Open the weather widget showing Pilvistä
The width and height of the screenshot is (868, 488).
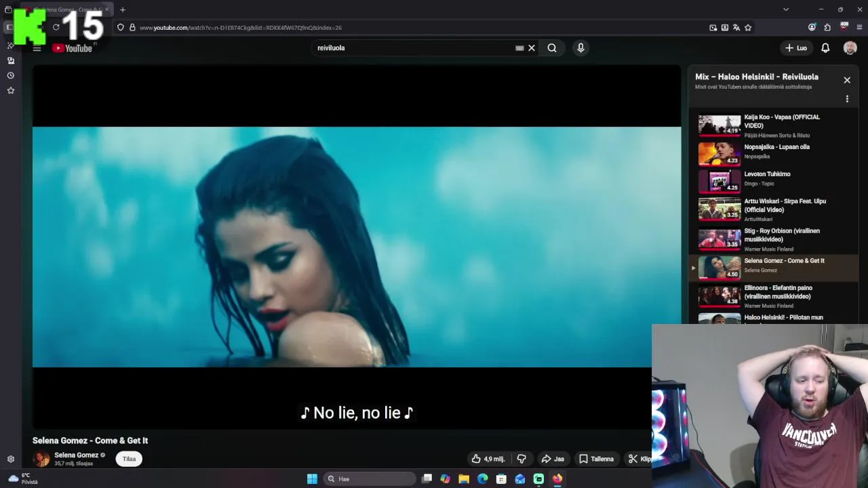coord(24,479)
